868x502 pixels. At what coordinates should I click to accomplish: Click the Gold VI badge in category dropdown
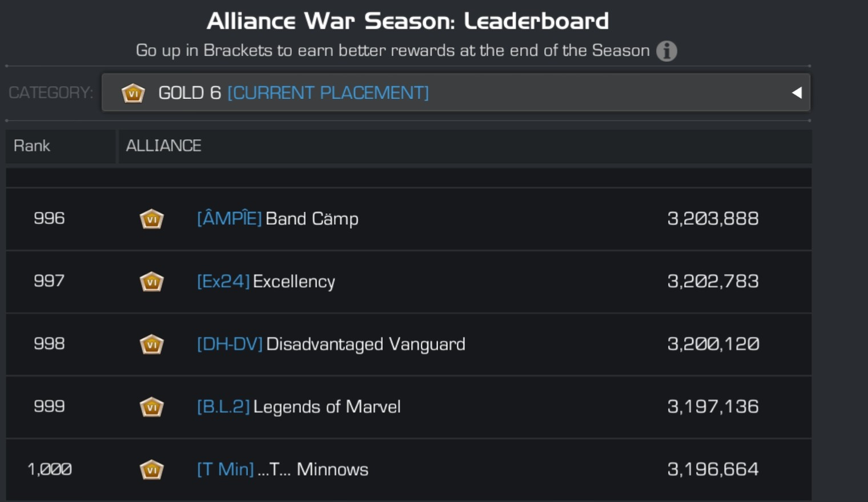(133, 93)
